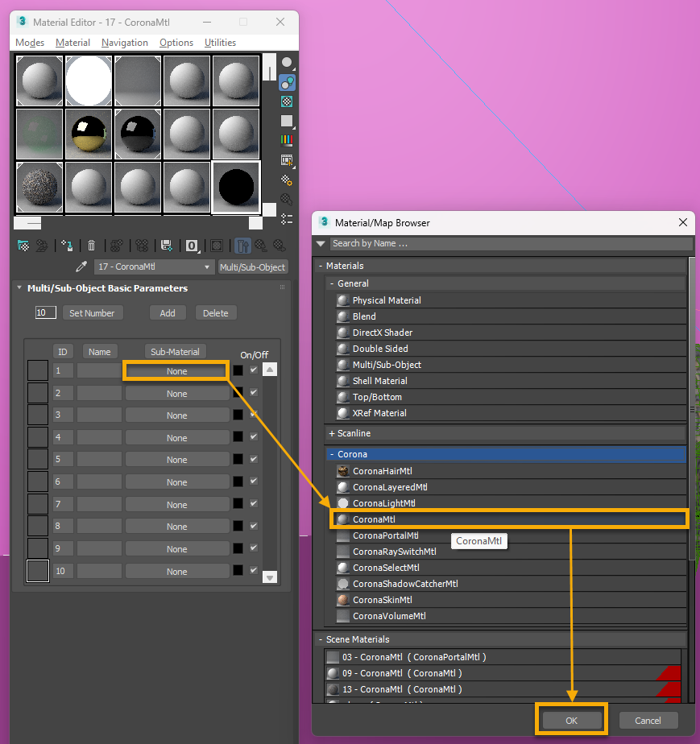The height and width of the screenshot is (744, 700).
Task: Click the Select By Material icon
Action: click(287, 200)
